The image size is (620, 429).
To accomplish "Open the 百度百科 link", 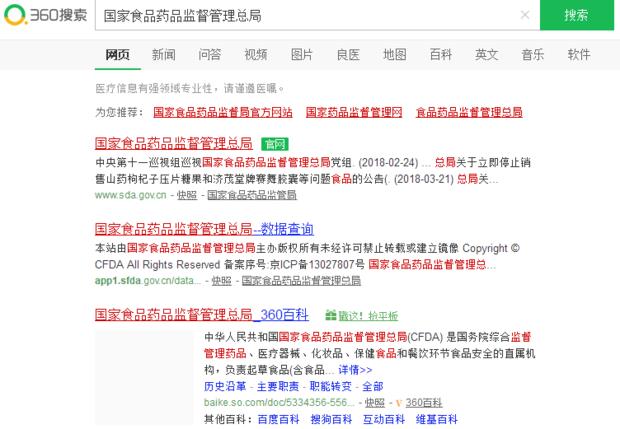I will coord(278,419).
